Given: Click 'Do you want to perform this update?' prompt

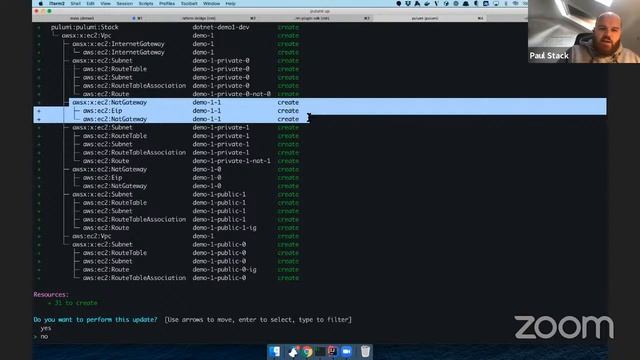Looking at the screenshot, I should [95, 320].
